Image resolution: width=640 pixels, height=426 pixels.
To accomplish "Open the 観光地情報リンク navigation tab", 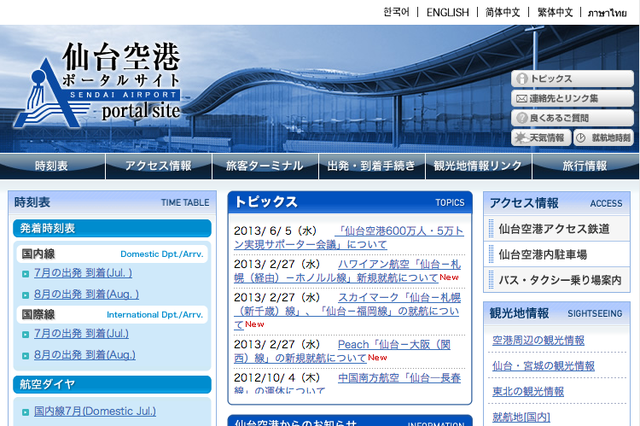I will (478, 166).
